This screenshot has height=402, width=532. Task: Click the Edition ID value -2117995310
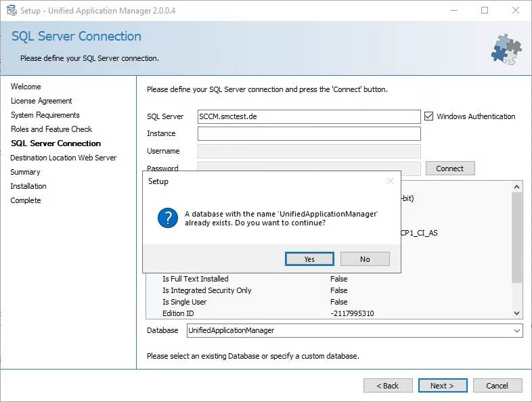click(x=352, y=313)
